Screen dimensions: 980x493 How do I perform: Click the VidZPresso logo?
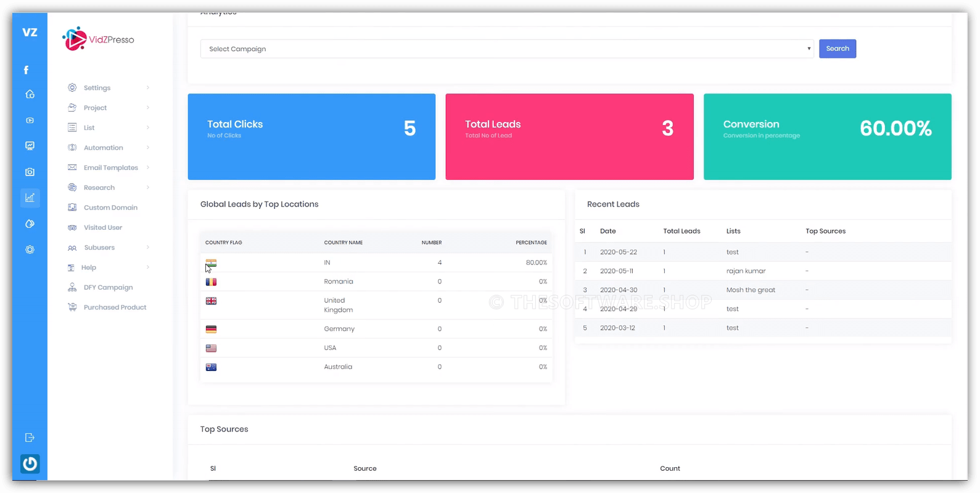coord(98,39)
